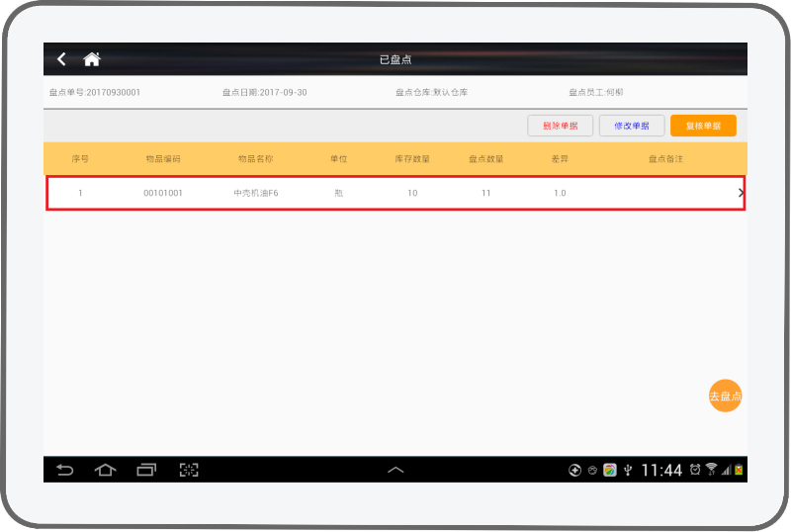Go to home via house icon
The width and height of the screenshot is (791, 532).
92,59
